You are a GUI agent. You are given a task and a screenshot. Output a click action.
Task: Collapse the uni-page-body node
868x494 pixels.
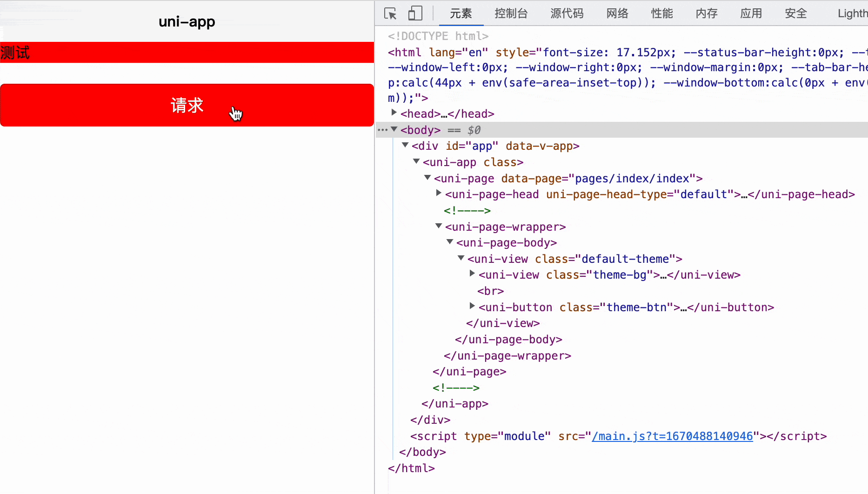click(450, 242)
